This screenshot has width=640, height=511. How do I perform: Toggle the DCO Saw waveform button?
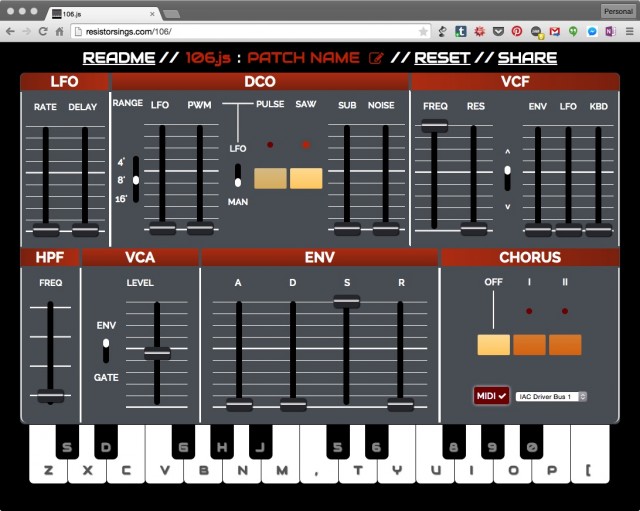[x=306, y=178]
